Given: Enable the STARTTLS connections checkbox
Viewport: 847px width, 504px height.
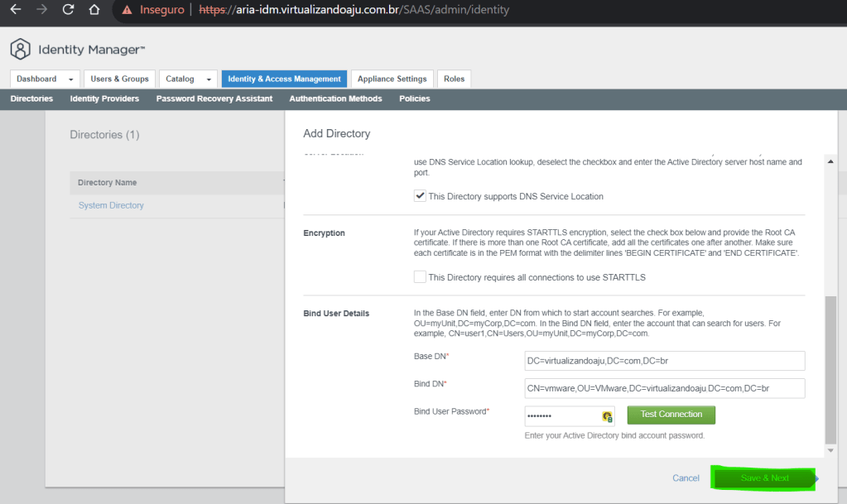Looking at the screenshot, I should (420, 277).
